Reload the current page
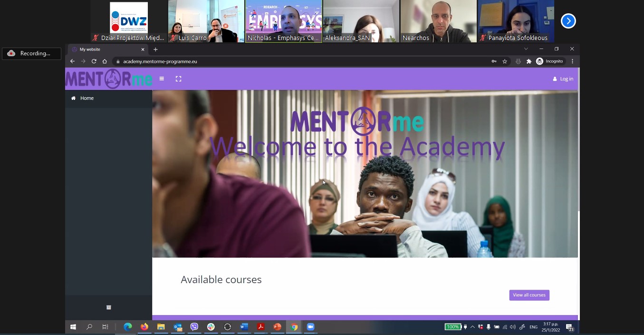The image size is (644, 335). pyautogui.click(x=94, y=61)
